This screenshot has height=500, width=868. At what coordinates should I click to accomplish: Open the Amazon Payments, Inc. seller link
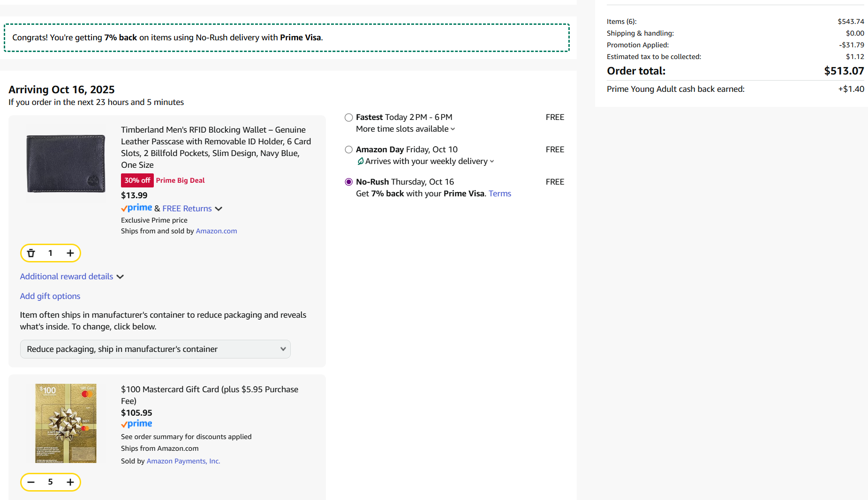tap(183, 461)
